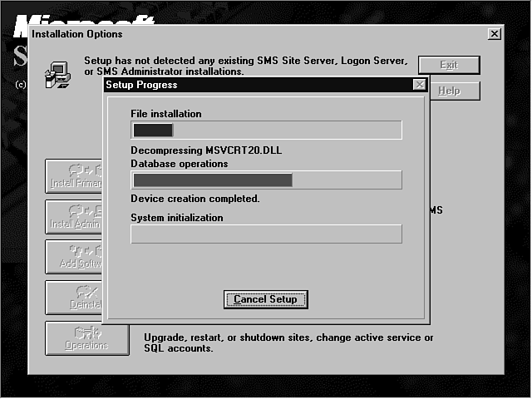Click the Device creation completed message
532x399 pixels.
click(195, 199)
